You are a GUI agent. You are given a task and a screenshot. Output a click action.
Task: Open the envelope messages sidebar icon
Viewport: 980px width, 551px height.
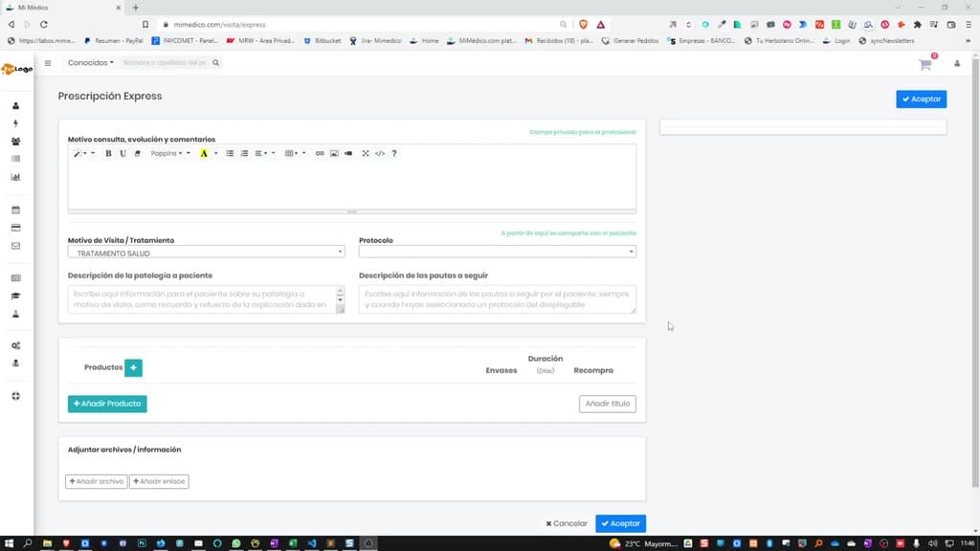click(x=15, y=246)
